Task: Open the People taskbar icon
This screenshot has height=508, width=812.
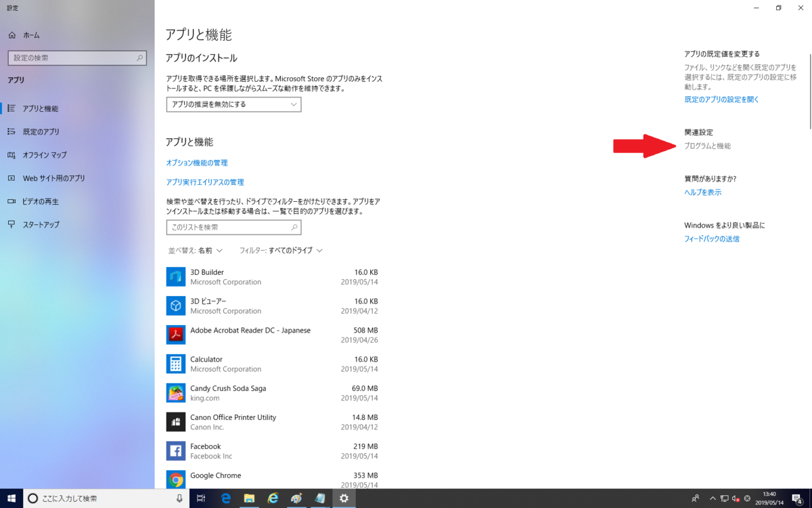Action: click(x=696, y=498)
